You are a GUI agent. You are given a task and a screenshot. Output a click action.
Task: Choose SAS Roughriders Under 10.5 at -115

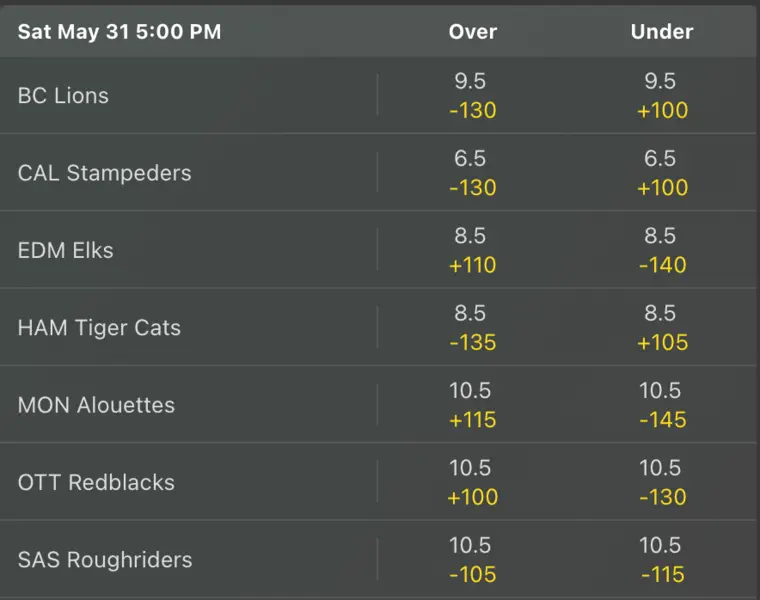point(662,560)
